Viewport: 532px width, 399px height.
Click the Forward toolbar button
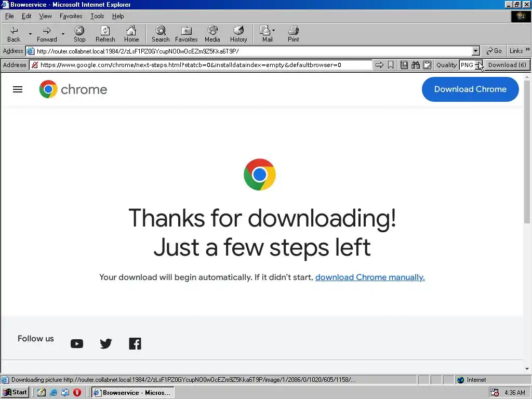[x=47, y=34]
